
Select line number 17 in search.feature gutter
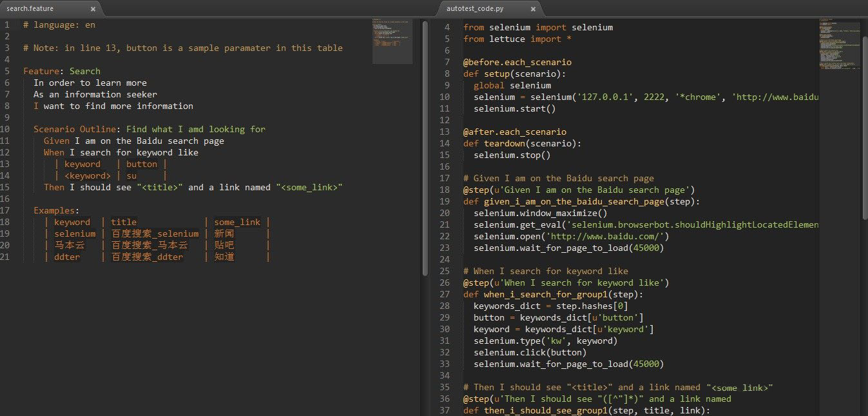(x=6, y=210)
